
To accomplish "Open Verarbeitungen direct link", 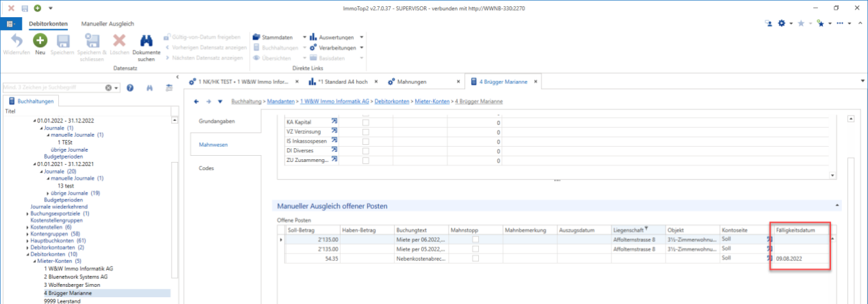I will [x=332, y=48].
